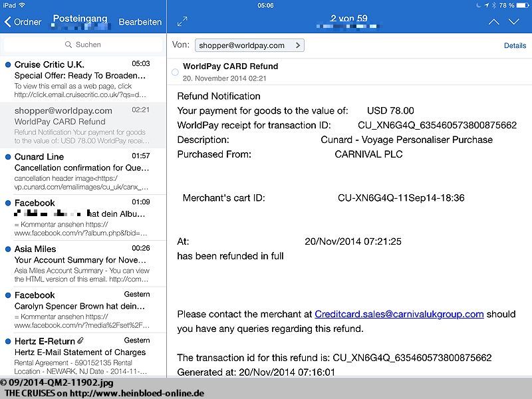The image size is (532, 399).
Task: Tap unread dot on Asia Miles email
Action: coord(8,249)
